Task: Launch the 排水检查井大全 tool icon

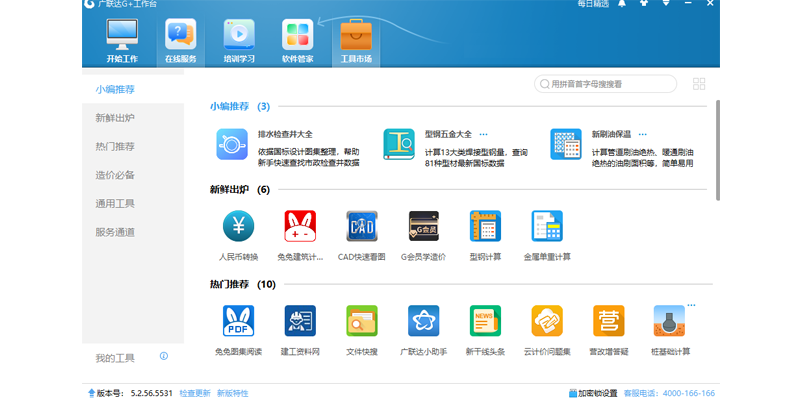Action: tap(232, 144)
